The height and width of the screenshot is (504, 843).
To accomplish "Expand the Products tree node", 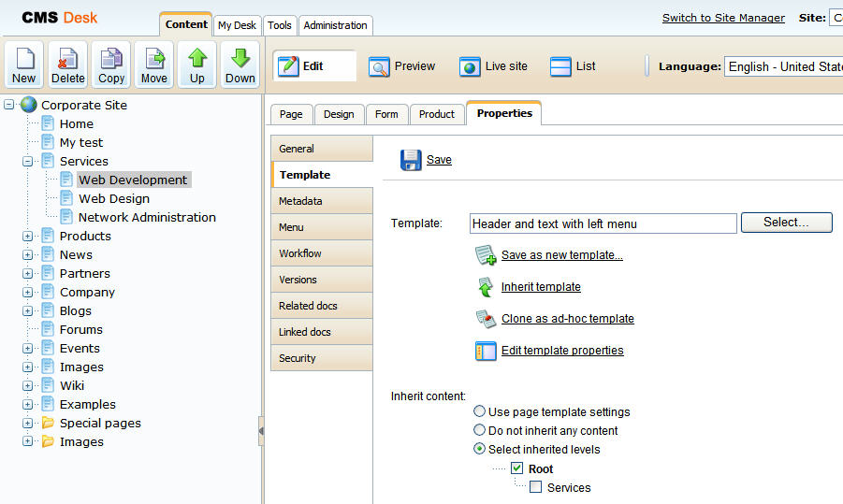I will click(27, 236).
